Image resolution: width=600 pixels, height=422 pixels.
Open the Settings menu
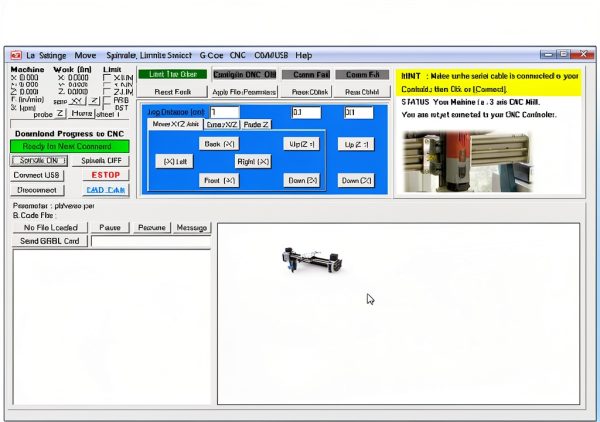pyautogui.click(x=52, y=55)
